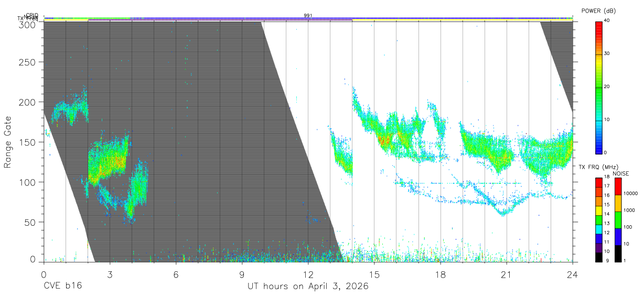Click the 14 label in TX FRQ legend
Screen dimensions: 644x297
607,214
